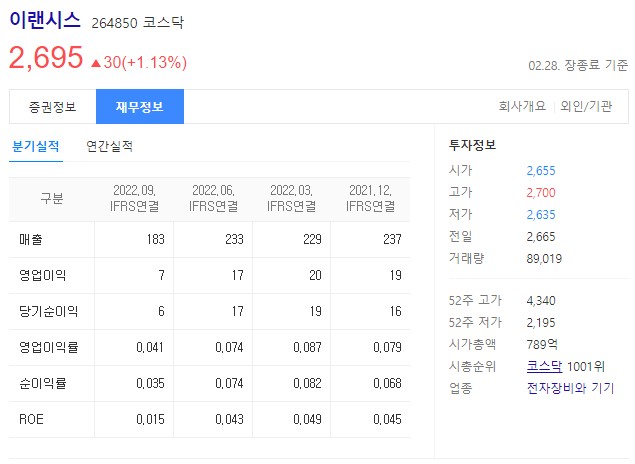Click 고가 value 2,700

tap(541, 193)
